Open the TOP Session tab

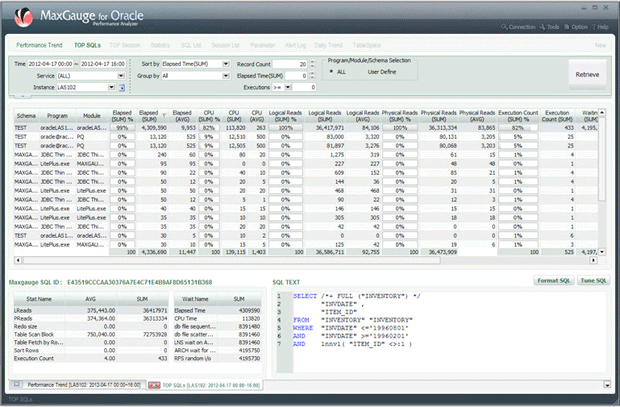click(125, 45)
